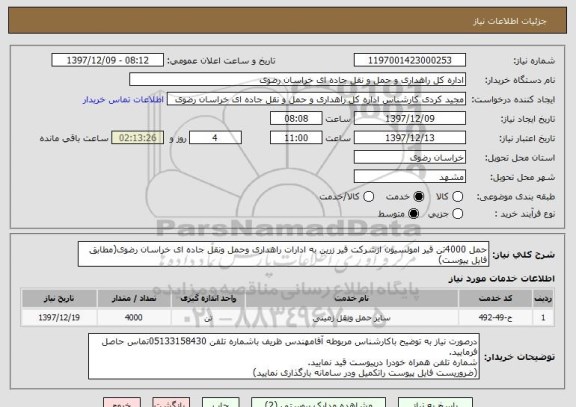The image size is (576, 407).
Task: Click remaining time countdown 02:13:26
Action: pos(138,138)
